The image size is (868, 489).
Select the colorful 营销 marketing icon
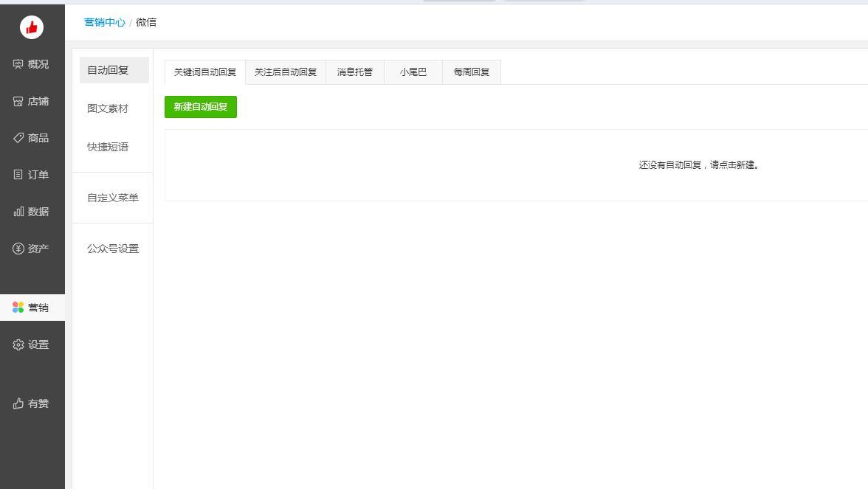tap(18, 308)
